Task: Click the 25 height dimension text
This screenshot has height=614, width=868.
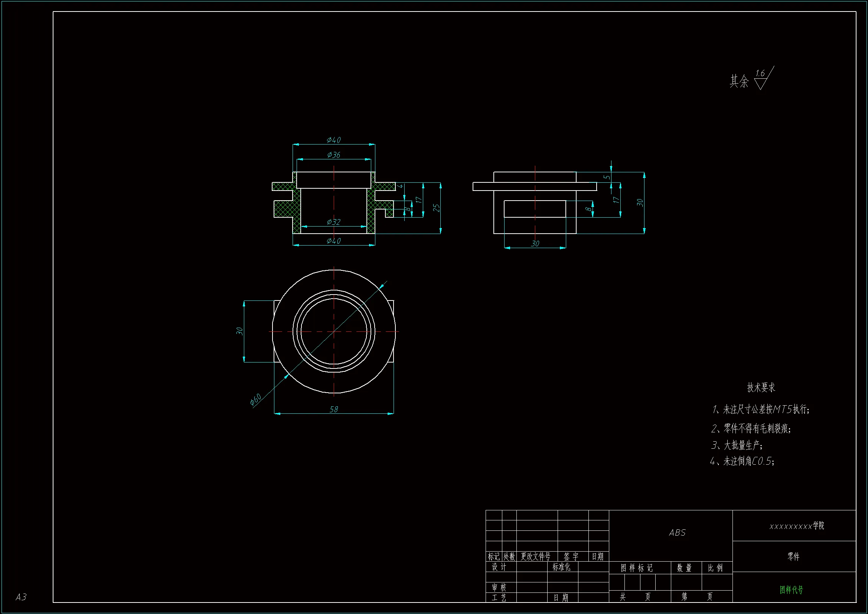Action: coord(436,208)
